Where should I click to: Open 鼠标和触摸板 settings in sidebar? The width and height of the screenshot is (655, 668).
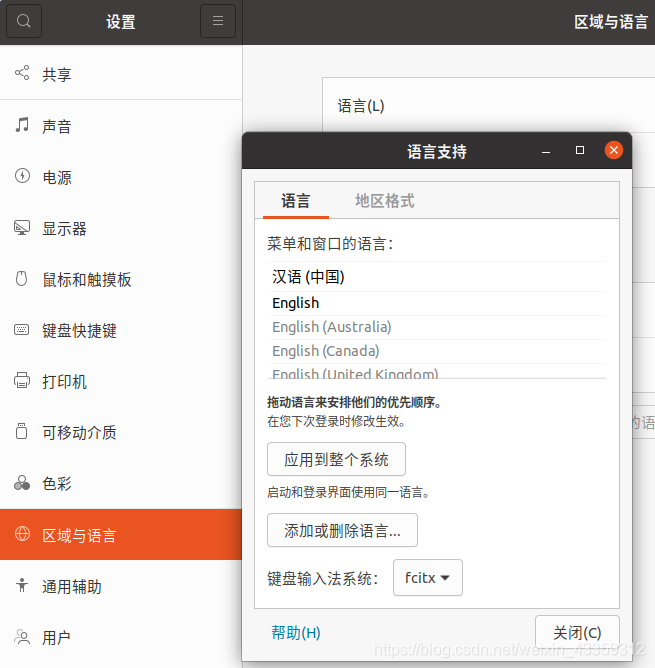click(87, 280)
